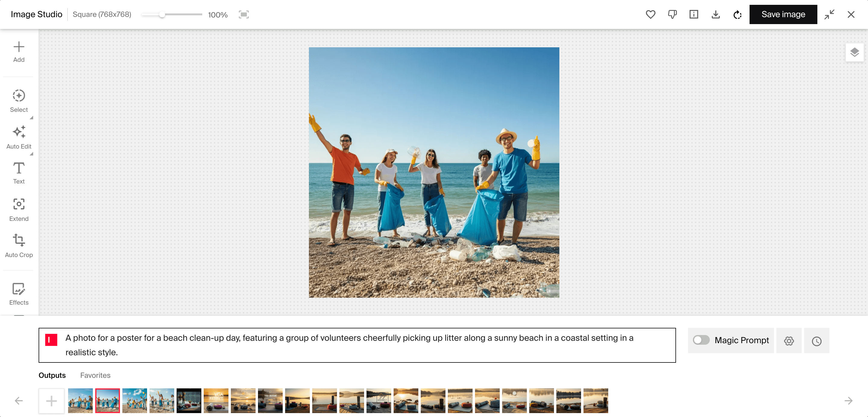
Task: Select the Square 768x768 format dropdown
Action: coord(102,14)
